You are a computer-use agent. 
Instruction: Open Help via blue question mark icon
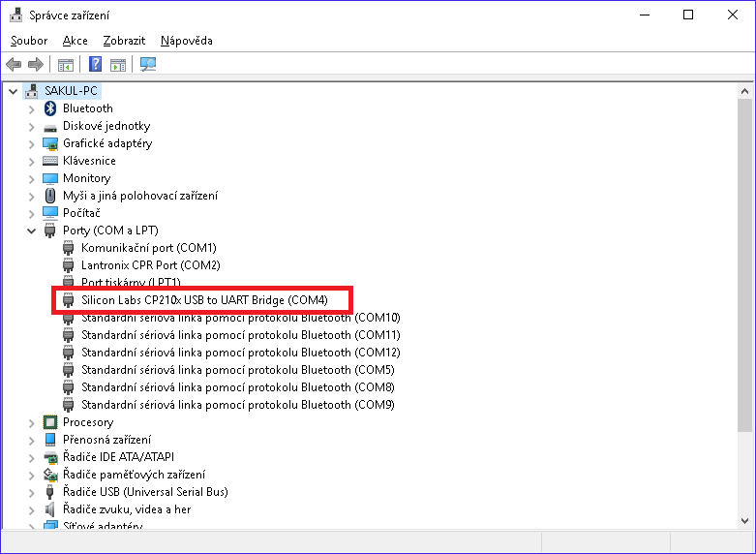point(96,64)
